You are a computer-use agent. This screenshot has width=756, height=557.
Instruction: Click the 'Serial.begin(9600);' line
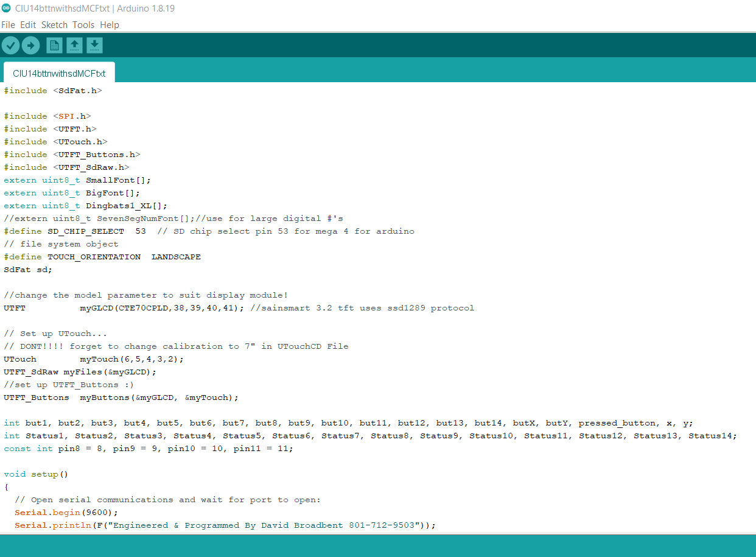coord(66,513)
